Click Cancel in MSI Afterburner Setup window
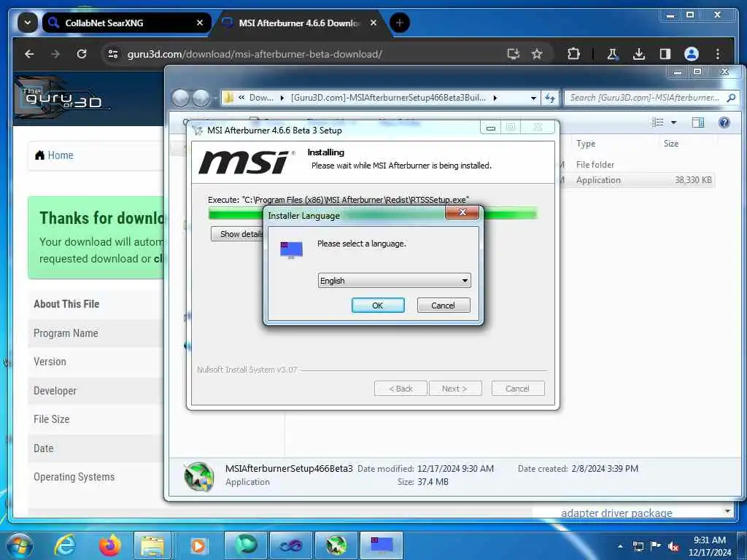 coord(517,389)
